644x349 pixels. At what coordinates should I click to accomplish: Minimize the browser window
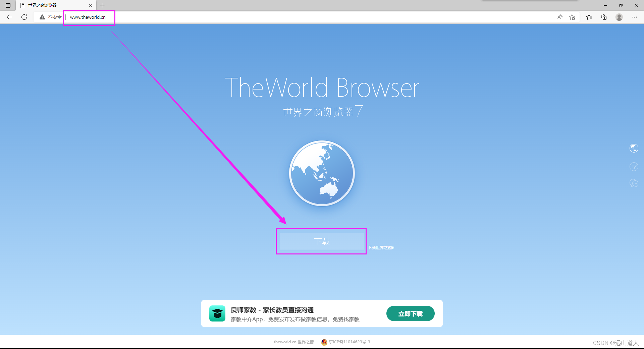[x=605, y=5]
